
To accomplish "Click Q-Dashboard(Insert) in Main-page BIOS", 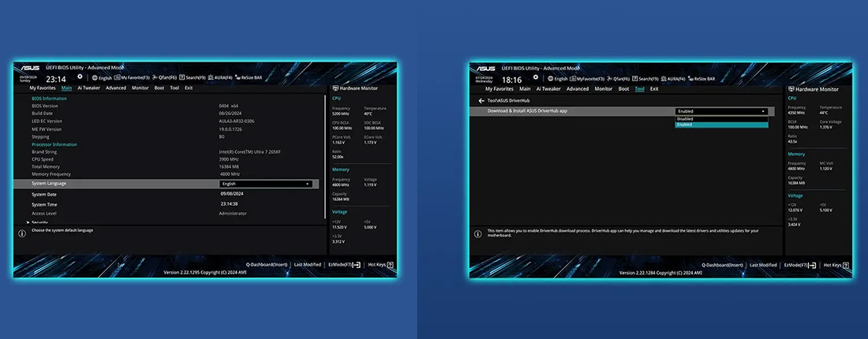I will (x=268, y=265).
